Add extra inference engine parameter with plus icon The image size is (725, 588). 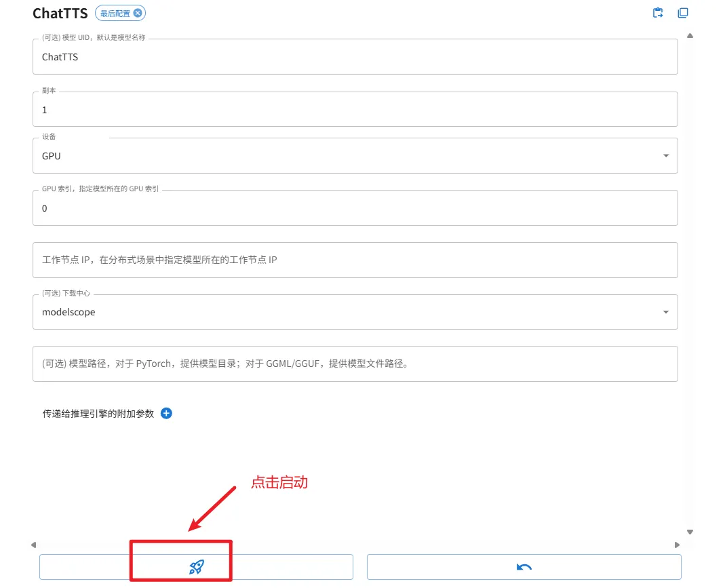166,413
